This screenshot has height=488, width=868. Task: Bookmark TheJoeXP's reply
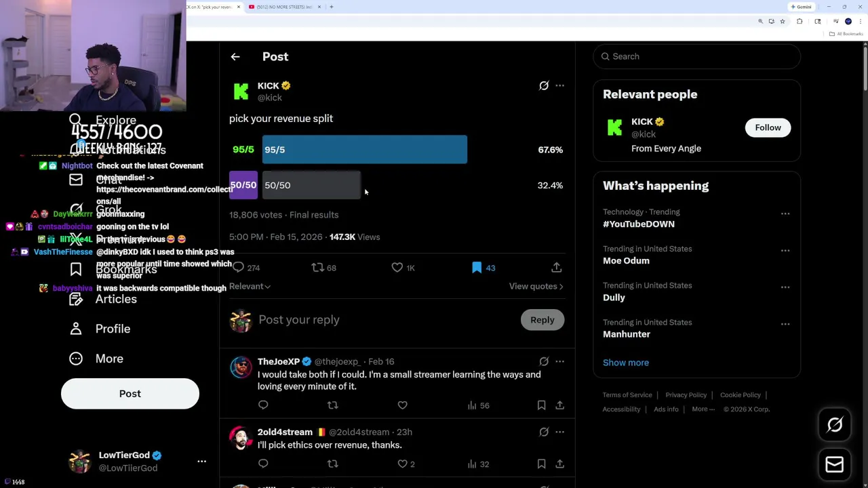[x=541, y=405]
